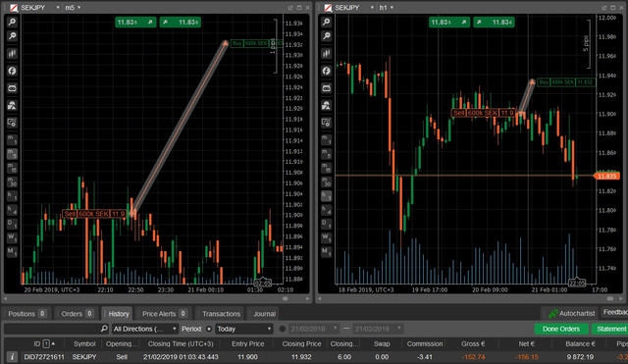628x364 pixels.
Task: Switch left chart to m1 timeframe
Action: coord(12,139)
